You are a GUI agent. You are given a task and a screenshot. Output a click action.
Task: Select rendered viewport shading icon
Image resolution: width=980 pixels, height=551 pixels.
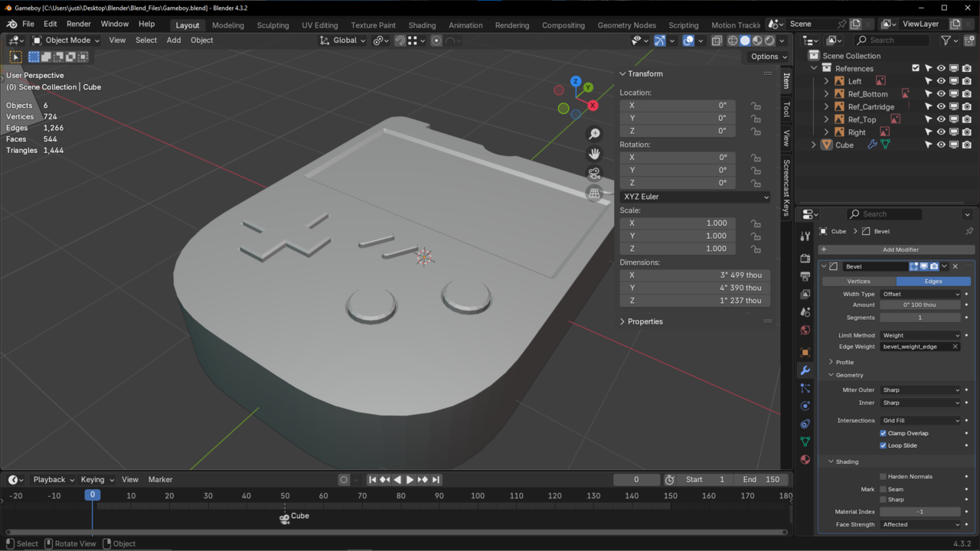coord(769,41)
